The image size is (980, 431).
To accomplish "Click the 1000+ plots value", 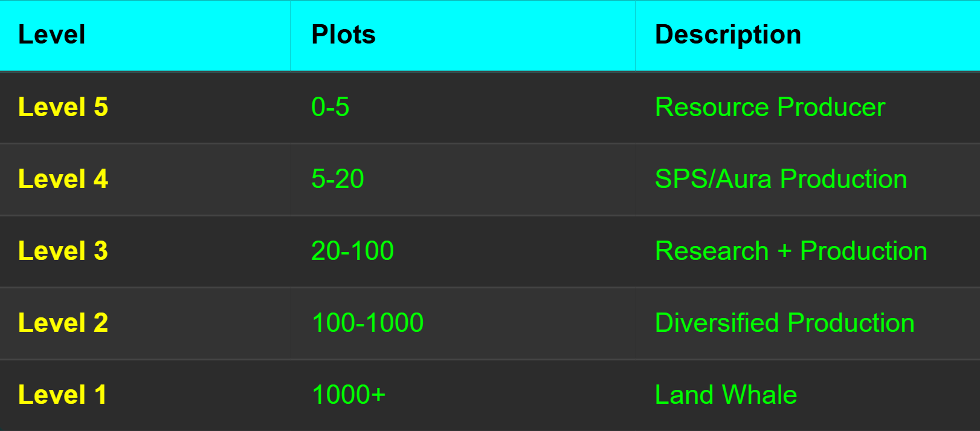I will (349, 395).
